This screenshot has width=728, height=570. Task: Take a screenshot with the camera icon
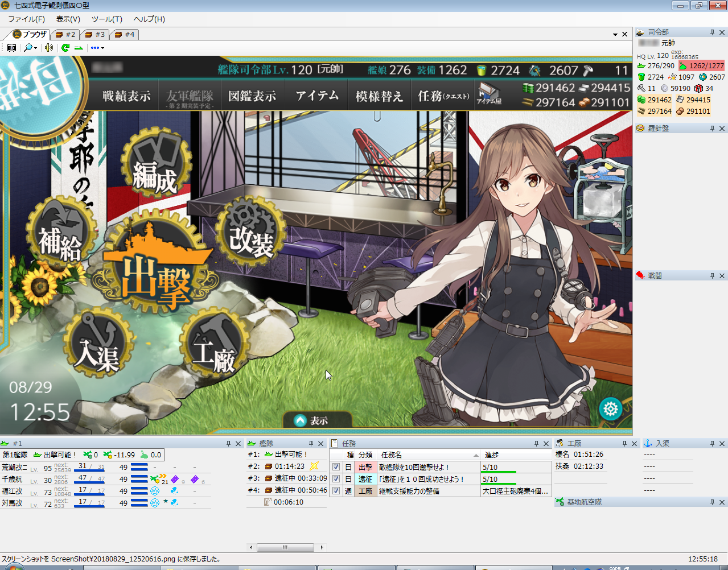[11, 48]
